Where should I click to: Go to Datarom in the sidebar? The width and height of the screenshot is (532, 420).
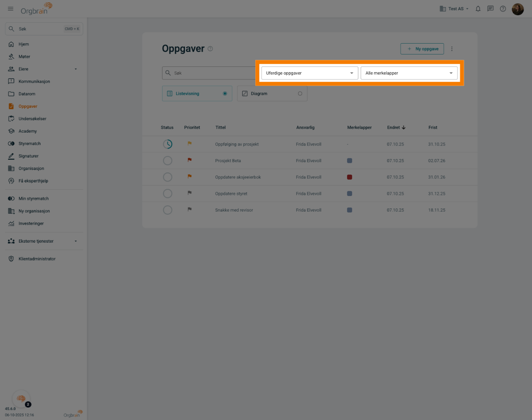click(x=27, y=94)
